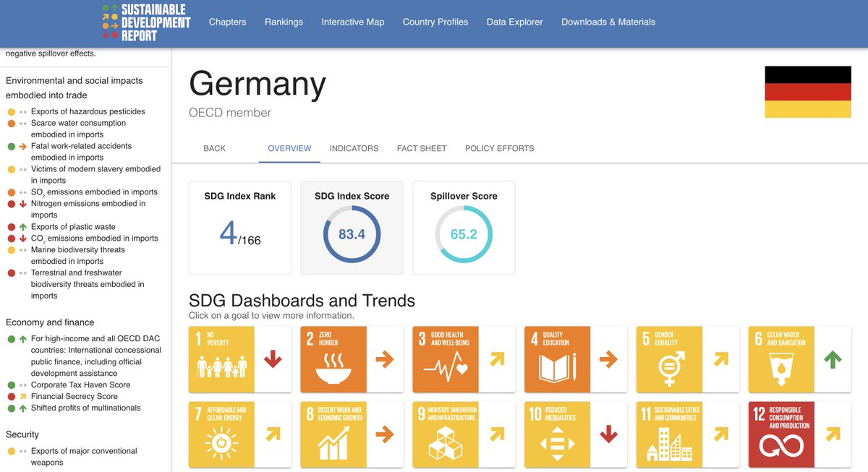
Task: Click the 65.2 spillover progress ring
Action: tap(464, 234)
